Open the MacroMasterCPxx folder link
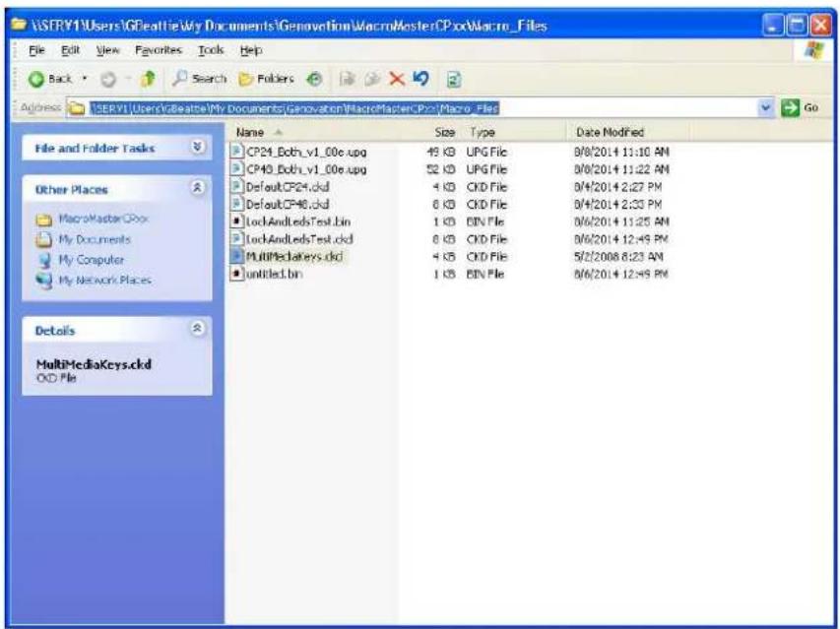This screenshot has width=840, height=629. [x=103, y=219]
